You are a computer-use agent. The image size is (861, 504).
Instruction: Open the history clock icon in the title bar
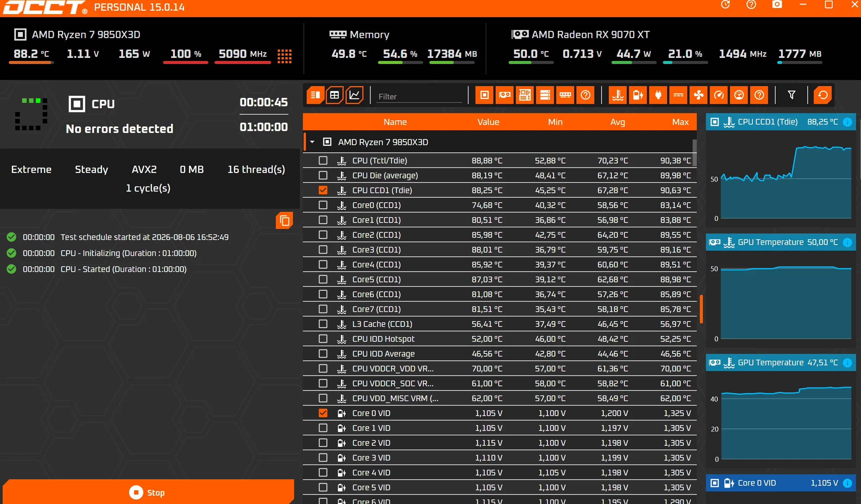[x=725, y=5]
